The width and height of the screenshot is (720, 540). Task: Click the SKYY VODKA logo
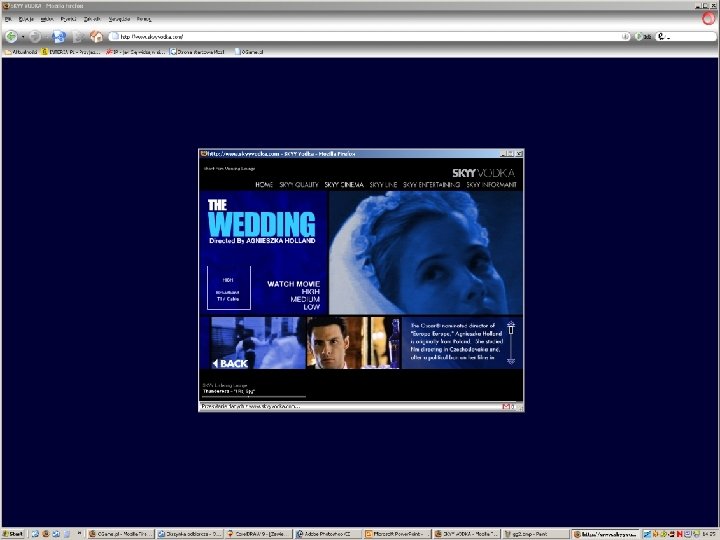coord(484,173)
